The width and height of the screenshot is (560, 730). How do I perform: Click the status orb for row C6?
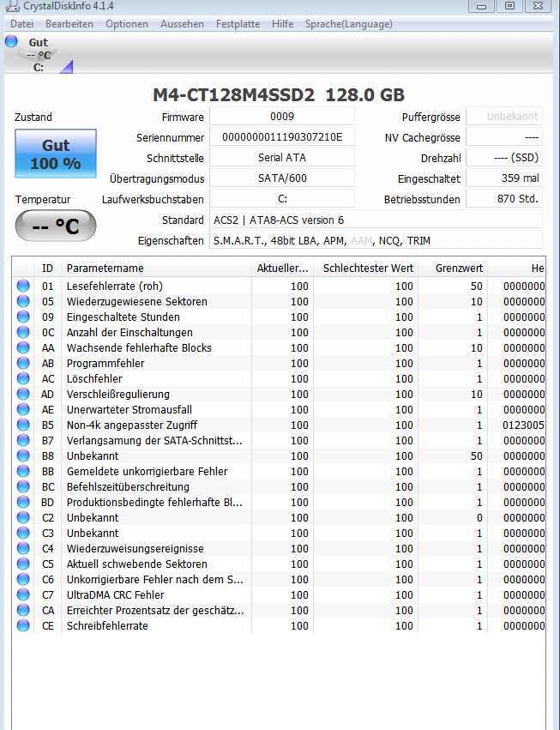(23, 579)
